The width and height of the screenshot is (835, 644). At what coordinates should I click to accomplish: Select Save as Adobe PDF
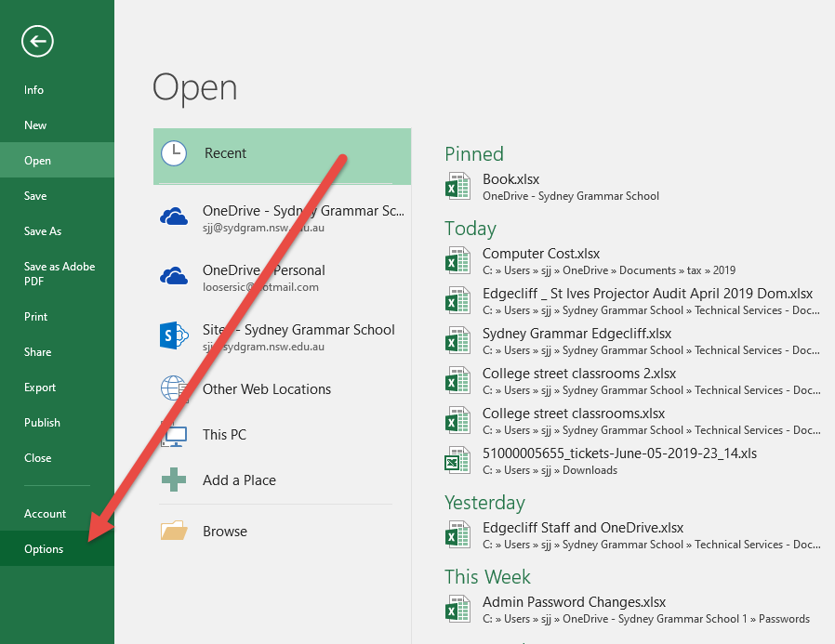point(57,273)
